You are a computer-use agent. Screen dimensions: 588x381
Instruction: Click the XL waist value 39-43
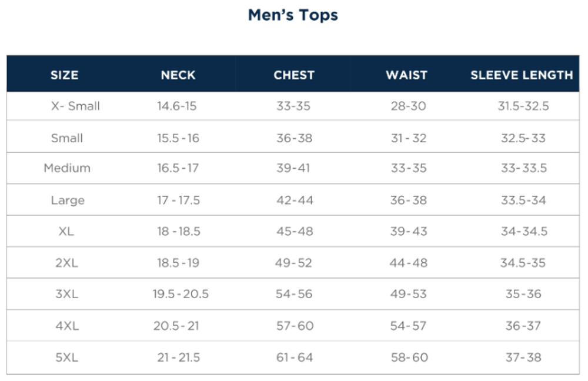(x=408, y=232)
